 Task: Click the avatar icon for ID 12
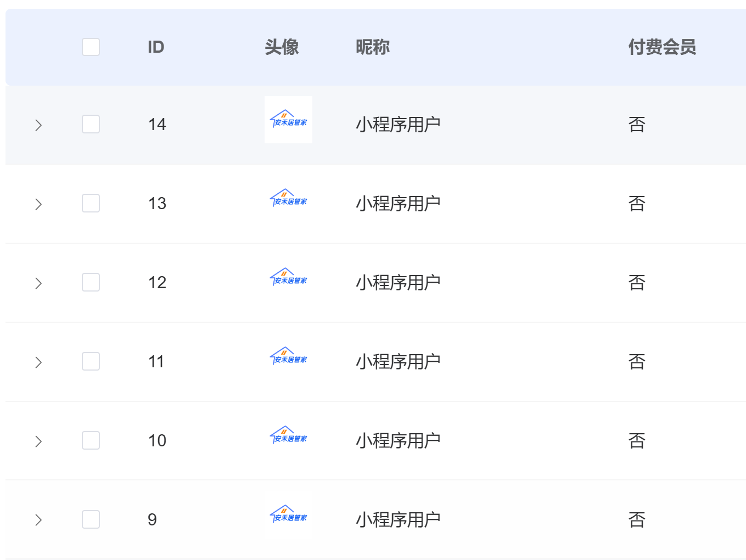tap(288, 278)
